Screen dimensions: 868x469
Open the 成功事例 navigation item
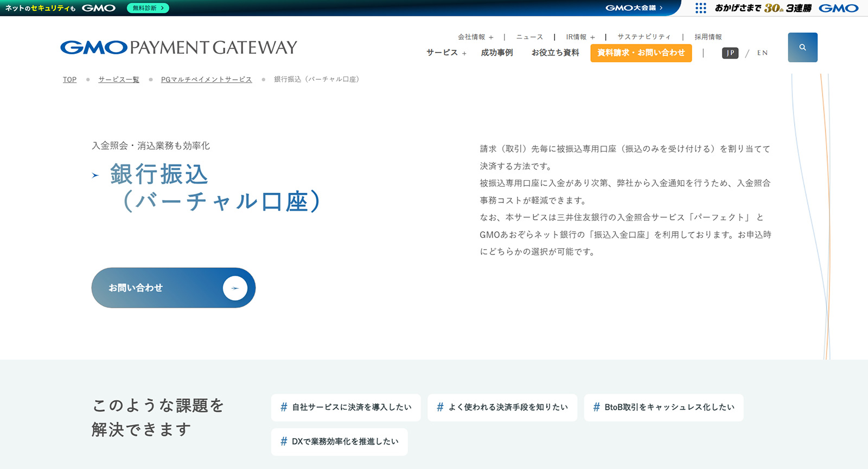click(x=497, y=53)
